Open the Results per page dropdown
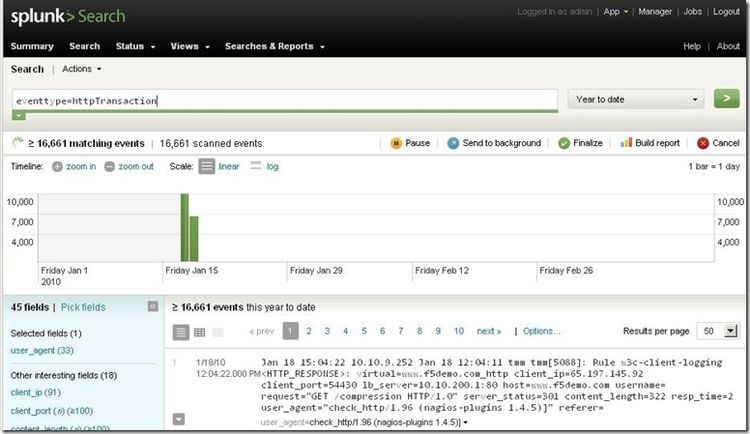This screenshot has height=434, width=750. 720,330
